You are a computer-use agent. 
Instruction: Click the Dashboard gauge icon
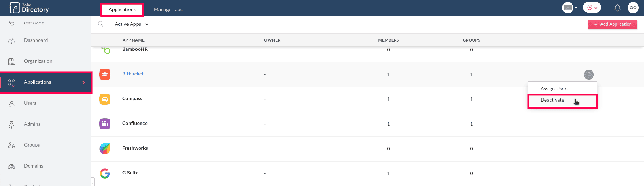pos(11,41)
